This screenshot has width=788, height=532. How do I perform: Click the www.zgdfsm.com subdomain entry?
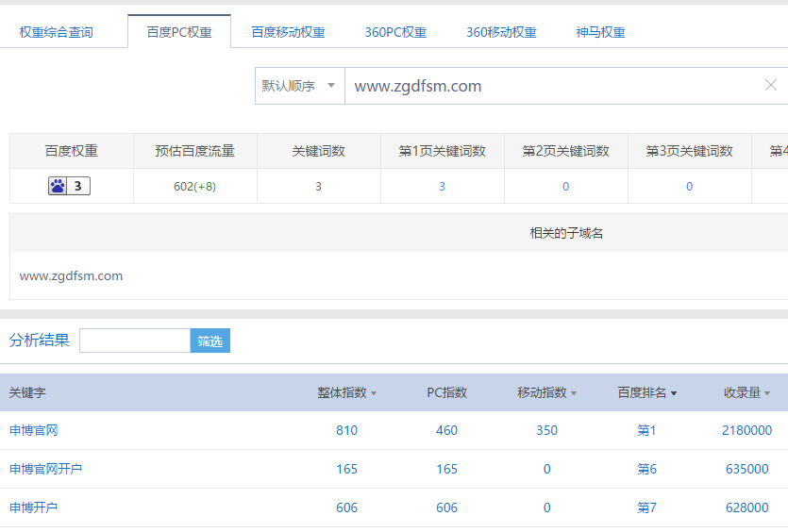tap(72, 276)
